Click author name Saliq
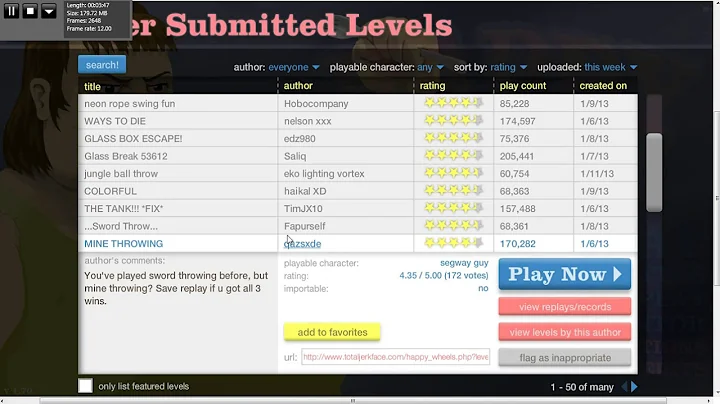The height and width of the screenshot is (404, 720). (295, 156)
